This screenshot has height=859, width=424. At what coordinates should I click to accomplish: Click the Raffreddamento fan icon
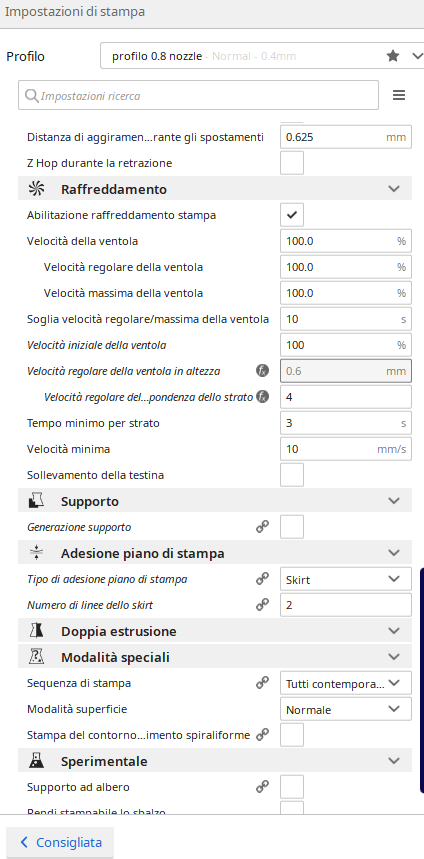coord(36,189)
